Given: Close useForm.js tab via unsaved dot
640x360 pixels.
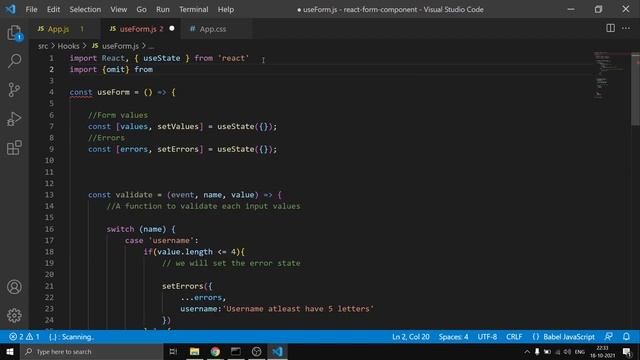Looking at the screenshot, I should tap(172, 28).
